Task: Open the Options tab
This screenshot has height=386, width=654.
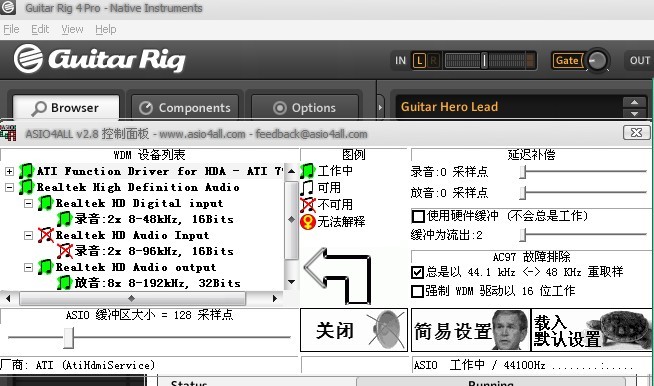Action: 304,108
